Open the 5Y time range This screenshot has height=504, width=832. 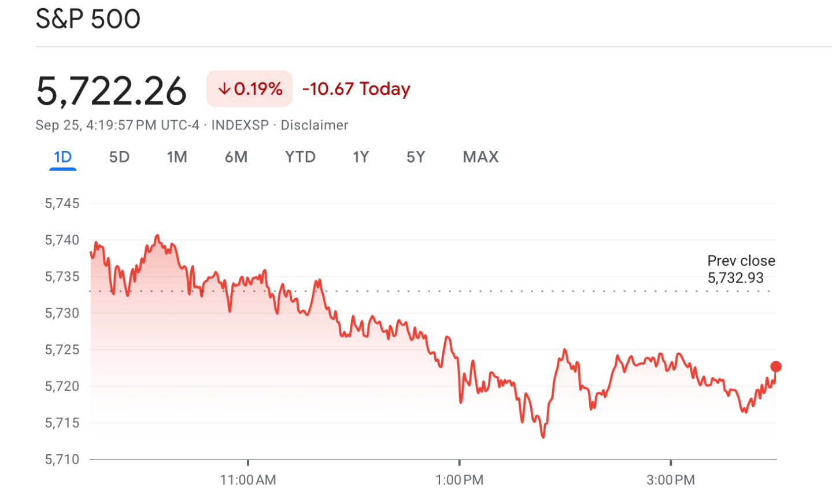(415, 157)
